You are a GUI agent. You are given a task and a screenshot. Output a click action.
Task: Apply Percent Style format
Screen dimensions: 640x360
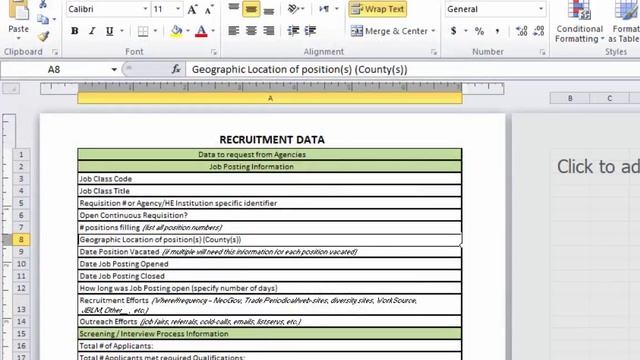(480, 31)
